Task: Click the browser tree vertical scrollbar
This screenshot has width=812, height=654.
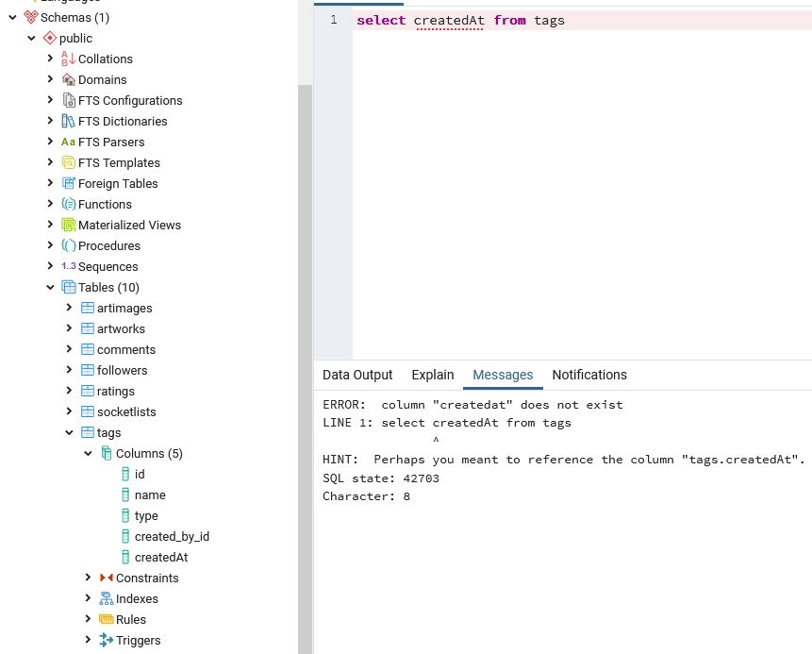Action: pyautogui.click(x=305, y=369)
